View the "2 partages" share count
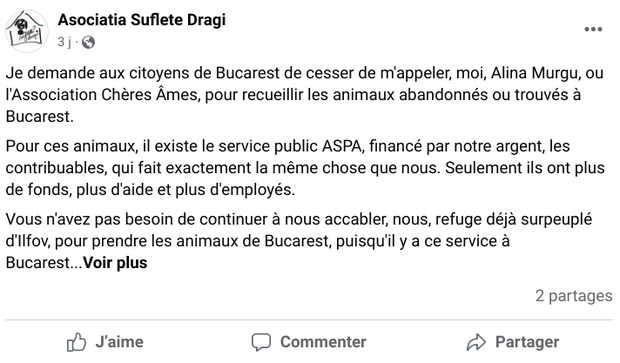 [x=574, y=296]
